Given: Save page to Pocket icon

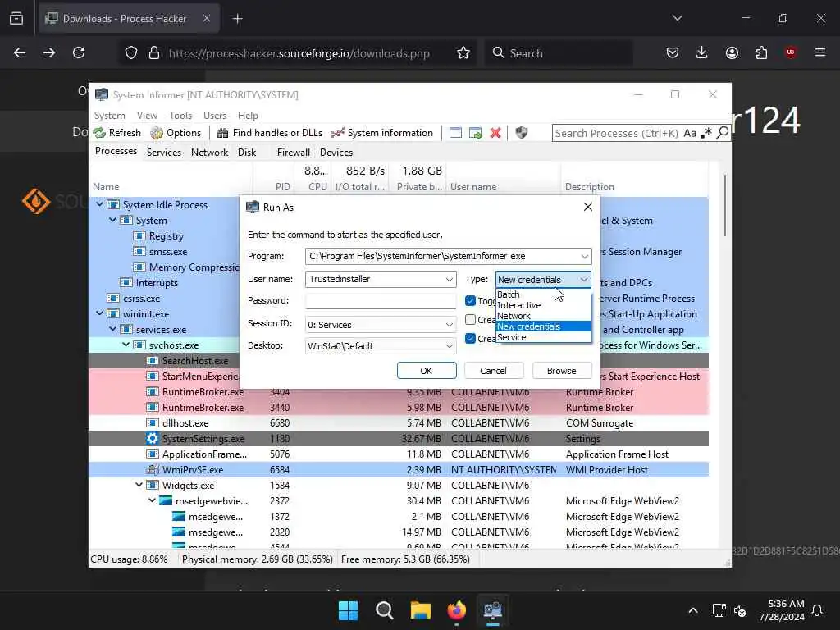Looking at the screenshot, I should click(x=673, y=52).
